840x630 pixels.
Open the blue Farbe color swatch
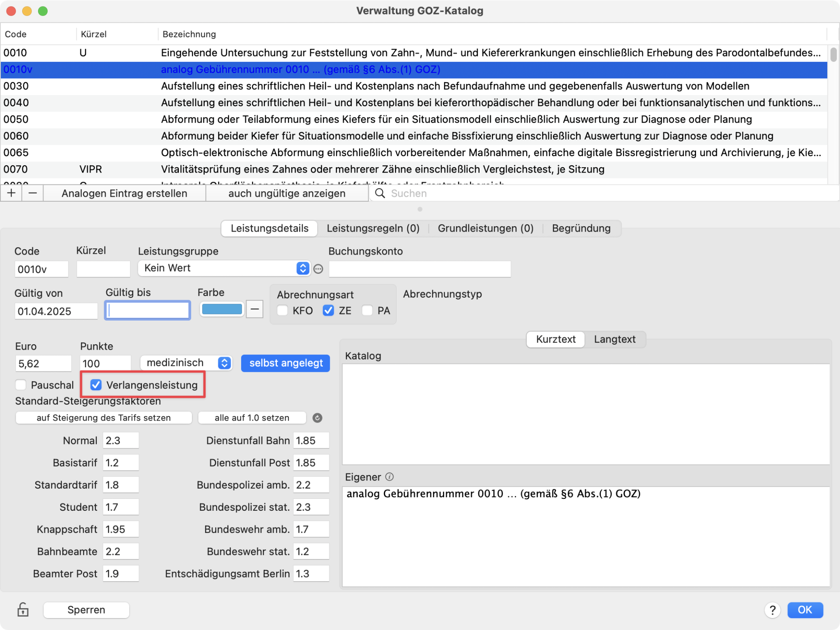pos(222,309)
